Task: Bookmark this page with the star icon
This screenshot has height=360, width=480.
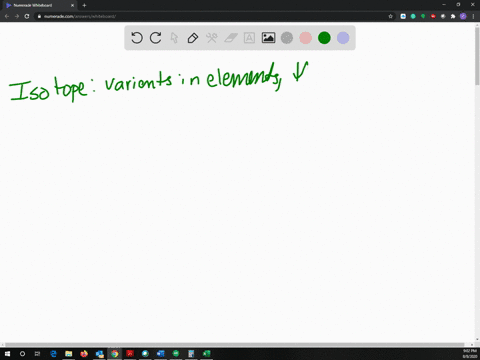Action: click(x=391, y=16)
